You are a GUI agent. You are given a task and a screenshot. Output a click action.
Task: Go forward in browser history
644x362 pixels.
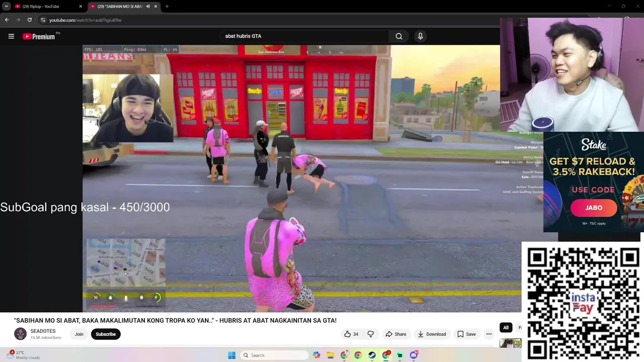pyautogui.click(x=18, y=20)
